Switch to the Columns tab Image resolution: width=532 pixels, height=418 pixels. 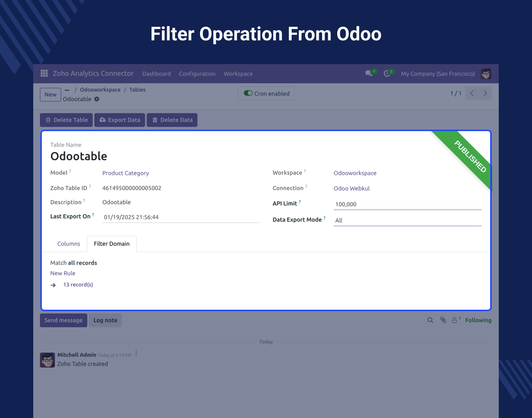68,244
